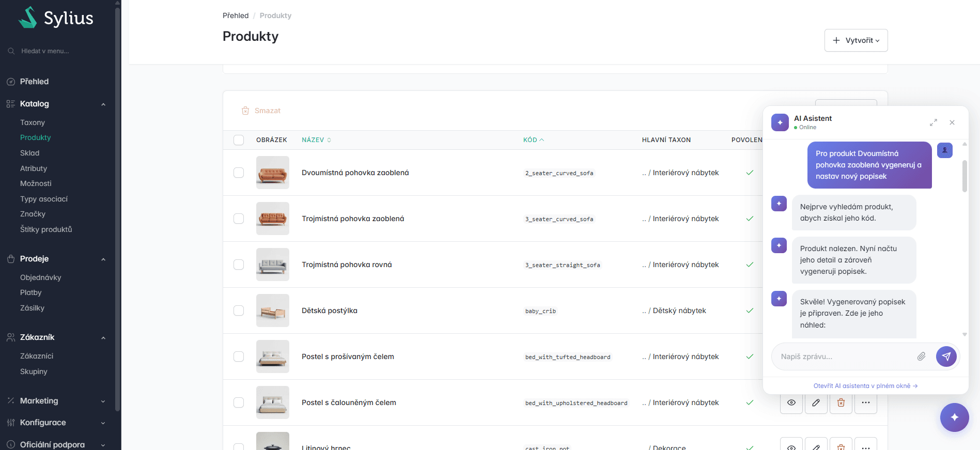
Task: Click the Napiš zprávu message field
Action: coord(845,356)
